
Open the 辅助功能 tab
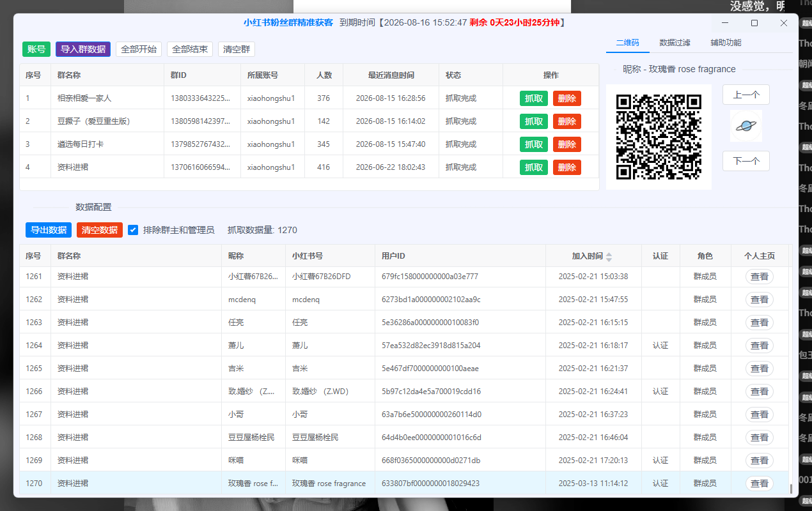[726, 43]
